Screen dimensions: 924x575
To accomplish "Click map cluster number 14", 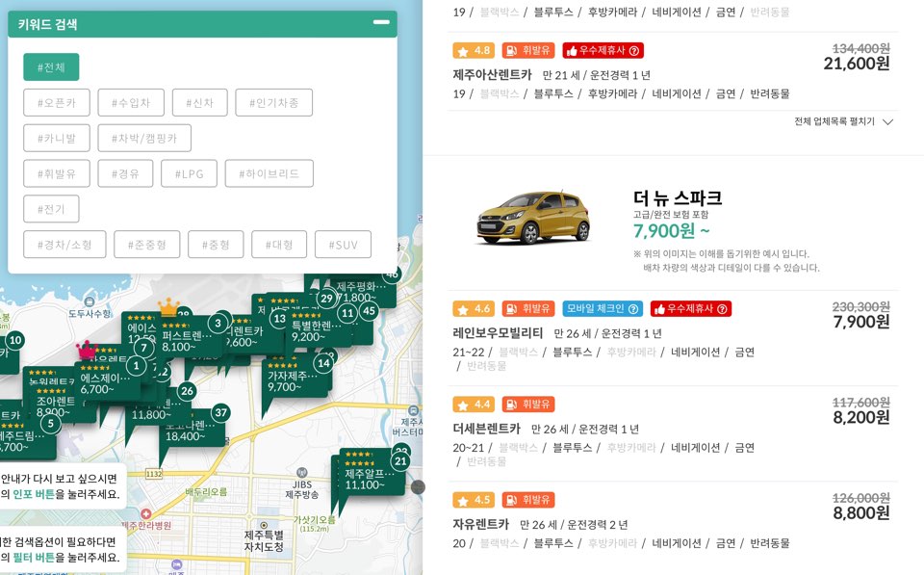I will click(x=323, y=363).
